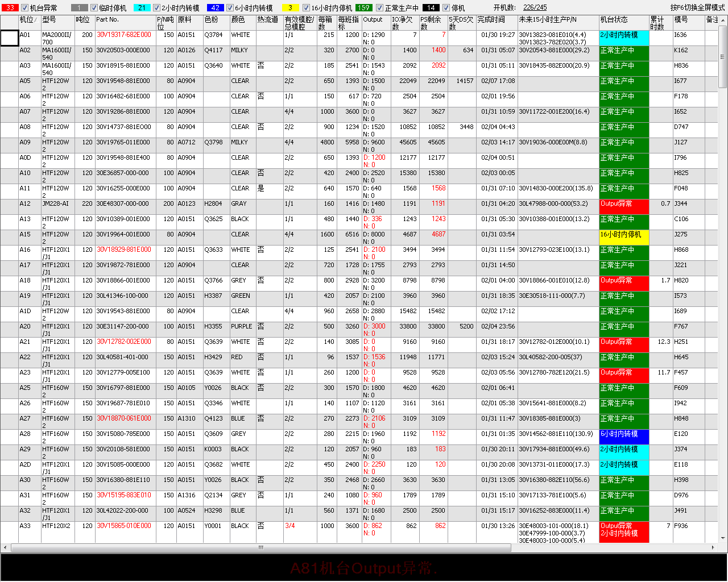This screenshot has width=728, height=582.
Task: Click the A18 Output异常 status cell
Action: tap(624, 284)
